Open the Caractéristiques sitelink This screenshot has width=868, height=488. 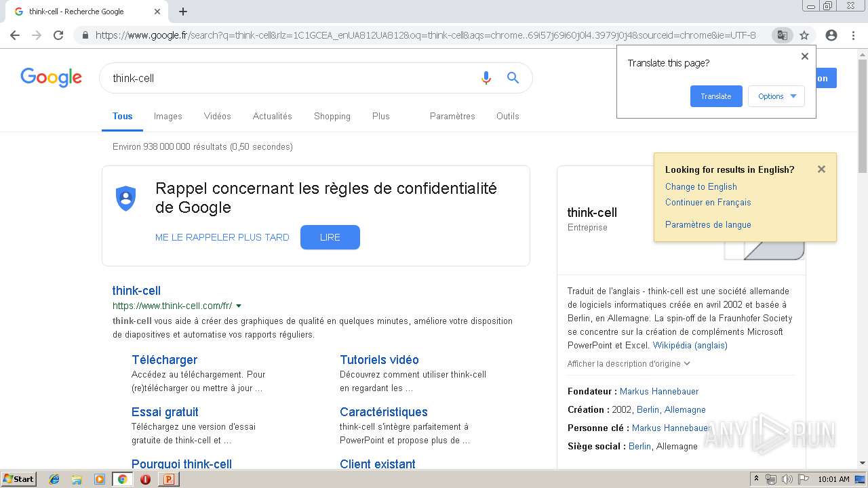pos(384,412)
